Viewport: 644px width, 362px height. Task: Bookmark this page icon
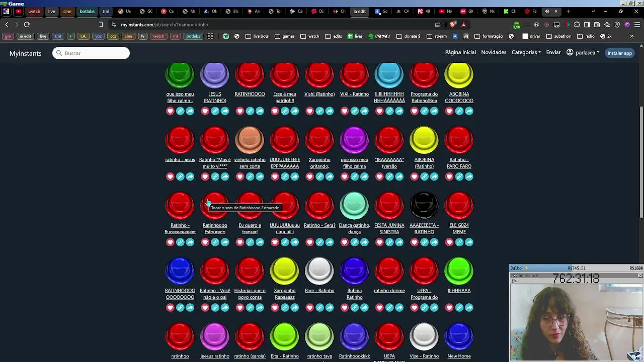pyautogui.click(x=101, y=24)
